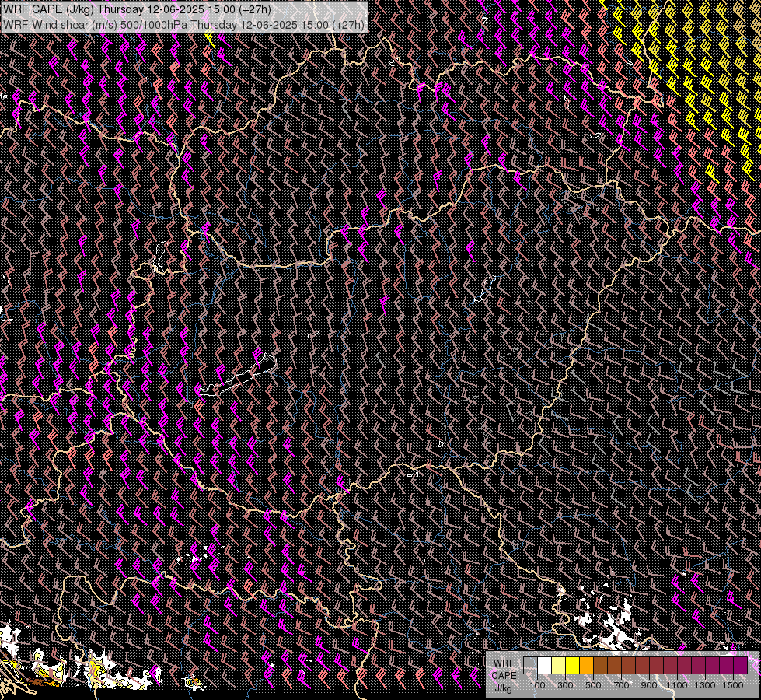This screenshot has height=700, width=761.
Task: Select the gray swatch in the CAPE legend
Action: click(530, 665)
